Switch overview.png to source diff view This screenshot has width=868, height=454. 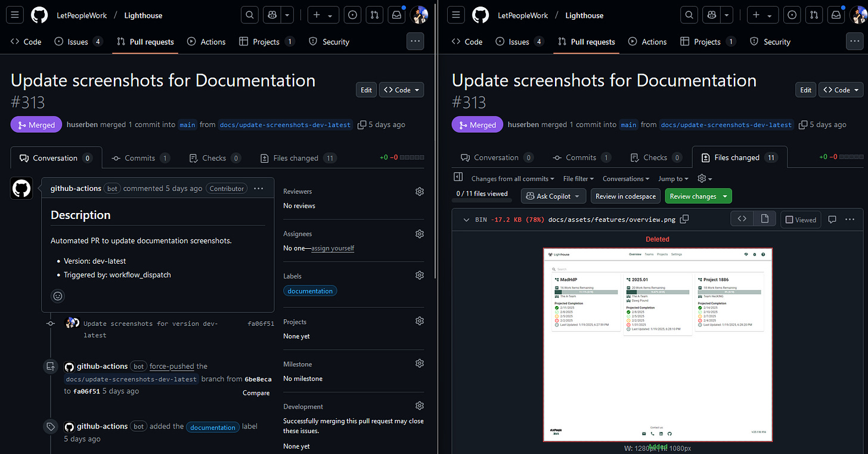click(742, 219)
